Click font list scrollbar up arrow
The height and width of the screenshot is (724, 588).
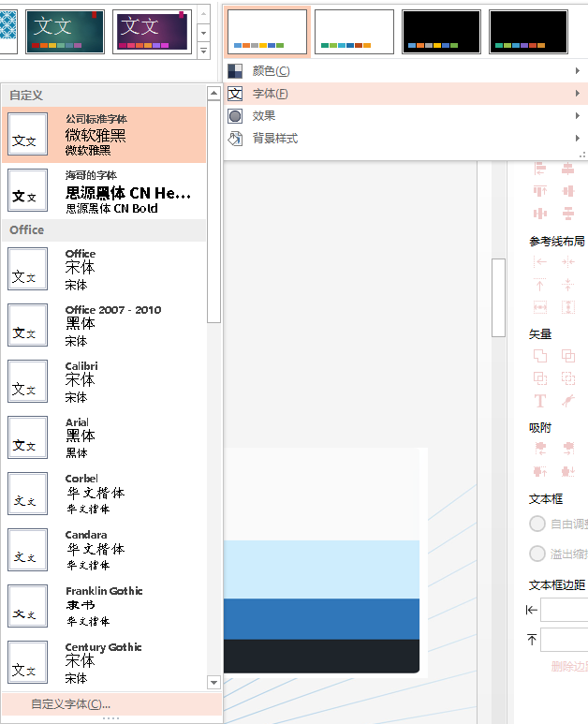coord(213,94)
